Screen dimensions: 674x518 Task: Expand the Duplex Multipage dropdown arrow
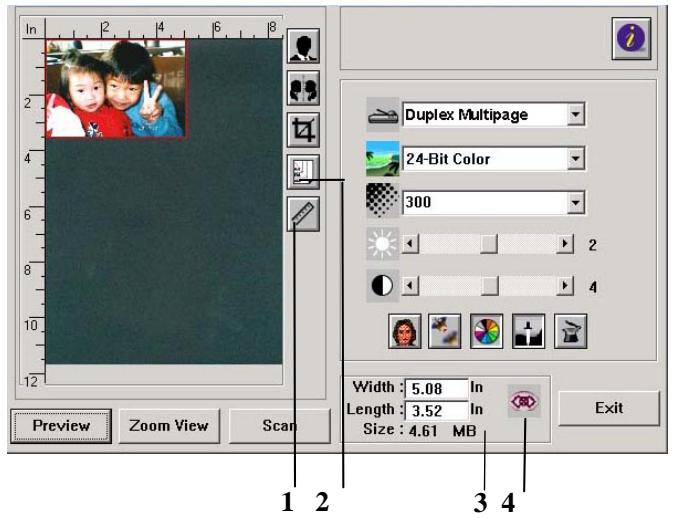click(576, 115)
